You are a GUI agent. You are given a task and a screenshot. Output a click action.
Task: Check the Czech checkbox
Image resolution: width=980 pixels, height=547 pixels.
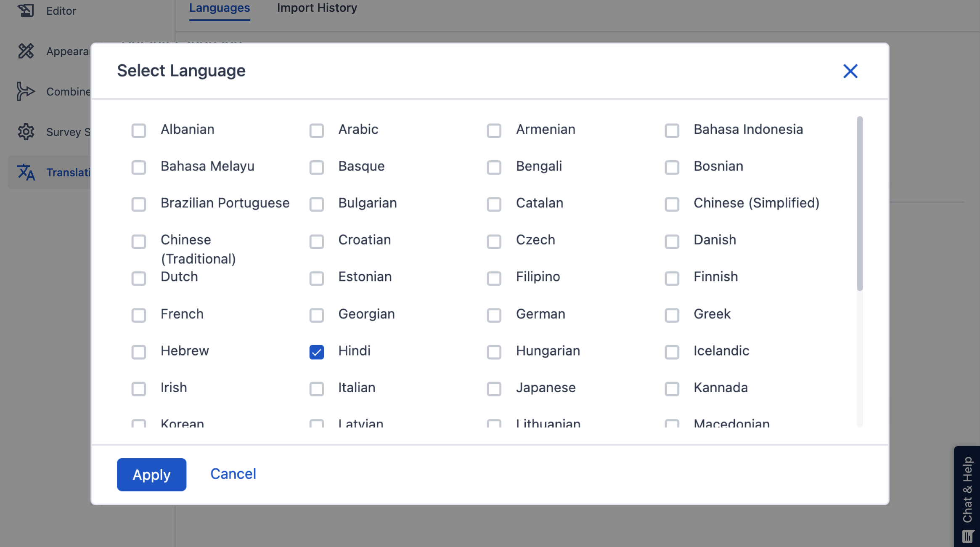click(x=494, y=242)
